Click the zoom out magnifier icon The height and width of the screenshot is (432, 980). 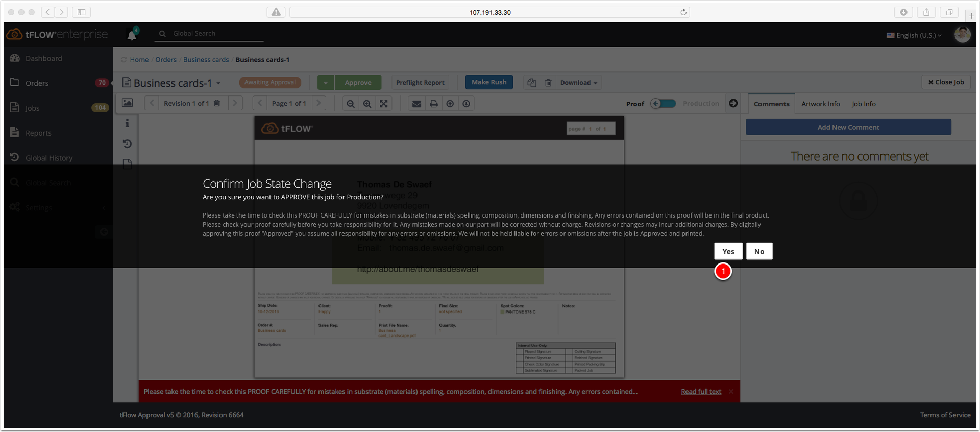click(x=351, y=104)
